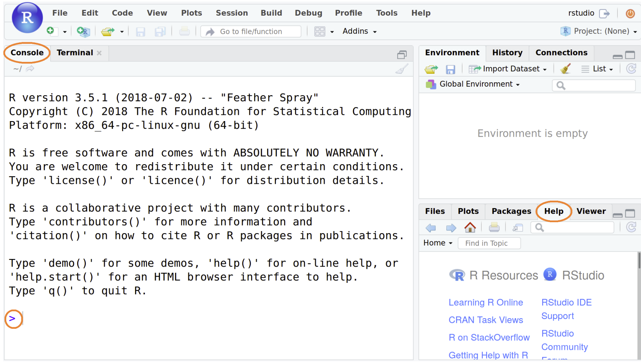Open the Global Environment dropdown
The image size is (641, 364).
tap(473, 84)
